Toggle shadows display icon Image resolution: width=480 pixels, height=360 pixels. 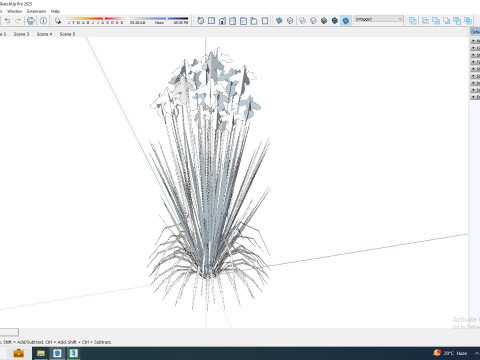pyautogui.click(x=58, y=21)
